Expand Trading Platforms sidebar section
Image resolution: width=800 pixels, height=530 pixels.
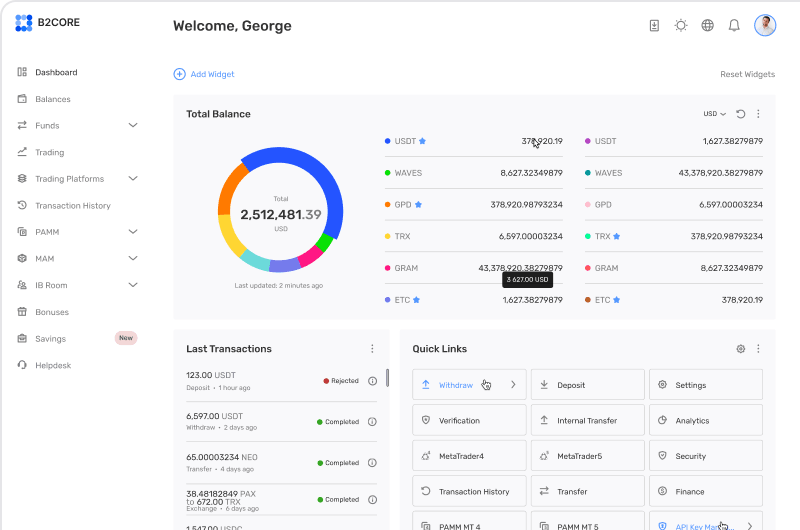click(133, 179)
